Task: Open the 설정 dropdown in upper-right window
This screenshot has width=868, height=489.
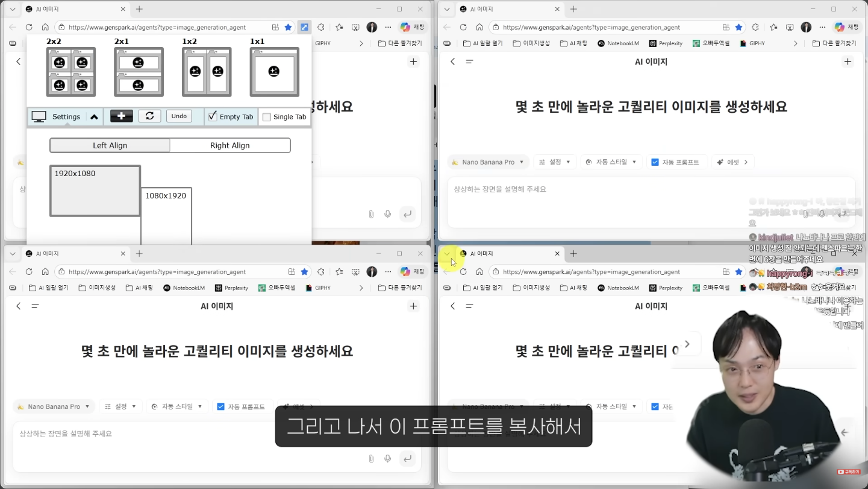Action: [x=555, y=162]
